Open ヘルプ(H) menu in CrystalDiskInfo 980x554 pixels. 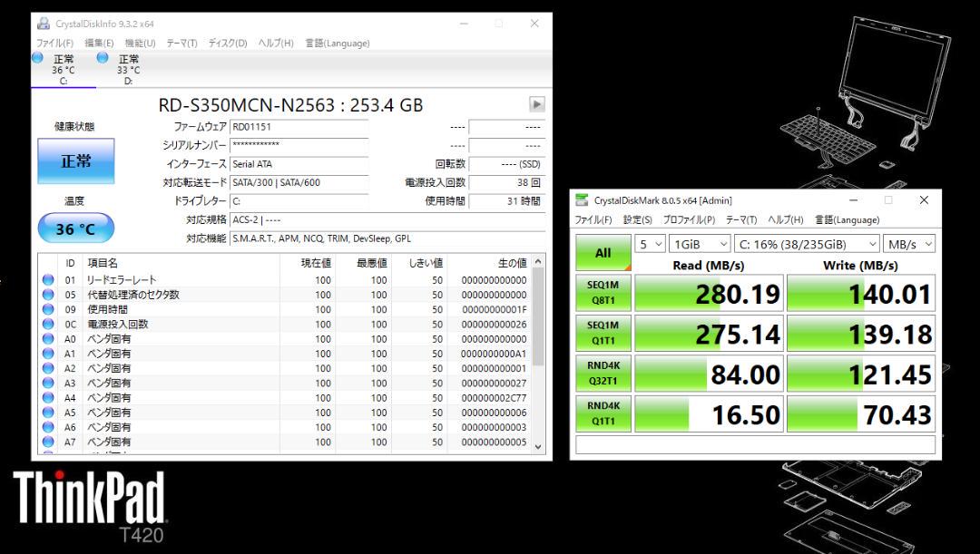coord(276,44)
